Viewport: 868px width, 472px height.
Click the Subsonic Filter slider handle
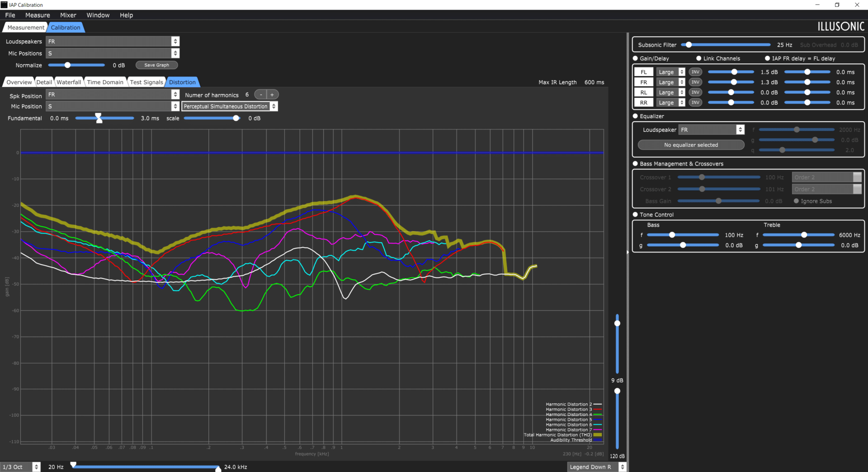coord(689,45)
